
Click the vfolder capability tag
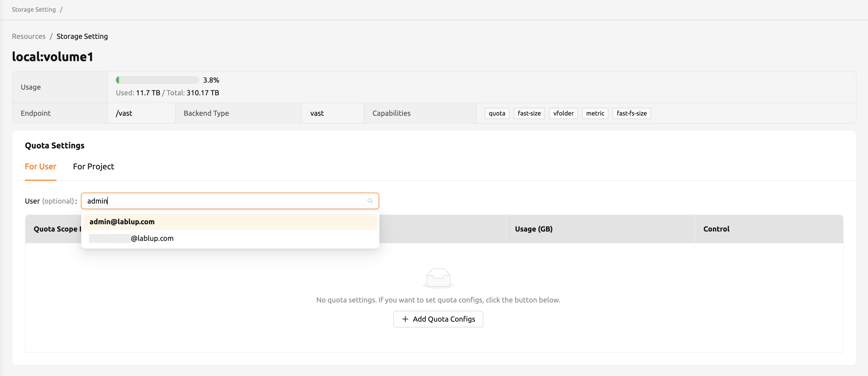563,113
